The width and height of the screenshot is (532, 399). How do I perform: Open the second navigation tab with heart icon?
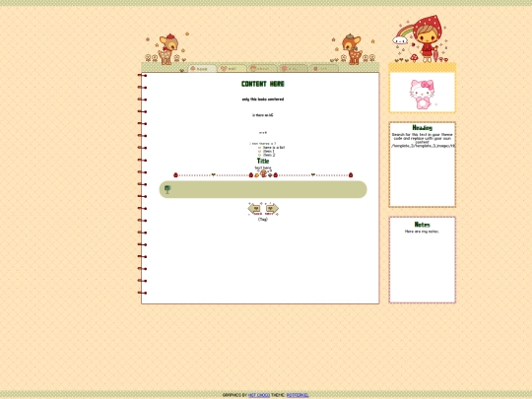(x=233, y=69)
